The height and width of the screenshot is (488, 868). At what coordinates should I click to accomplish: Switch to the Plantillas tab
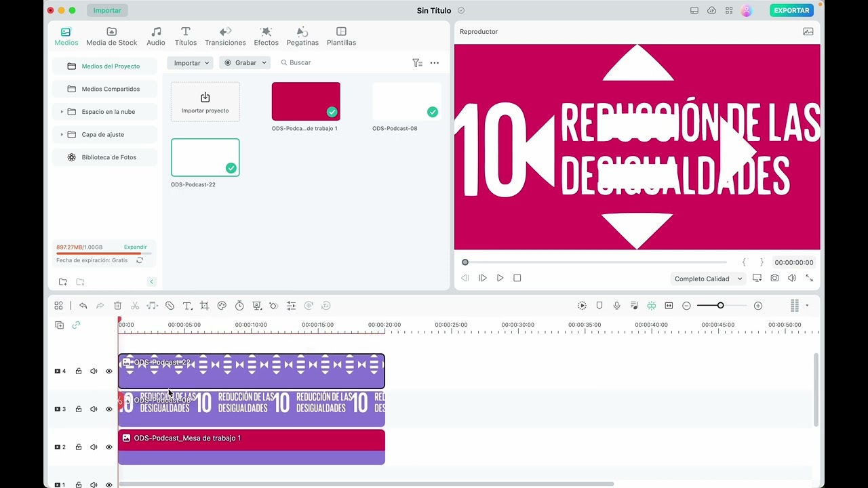coord(341,37)
